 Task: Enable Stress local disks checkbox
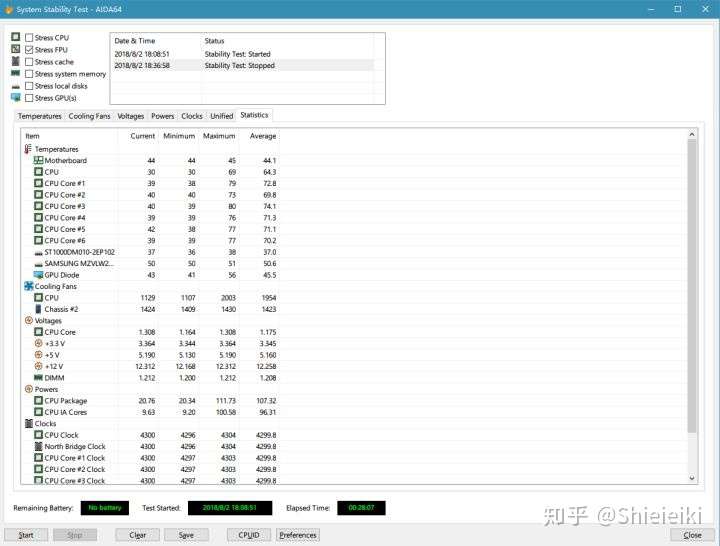point(29,86)
